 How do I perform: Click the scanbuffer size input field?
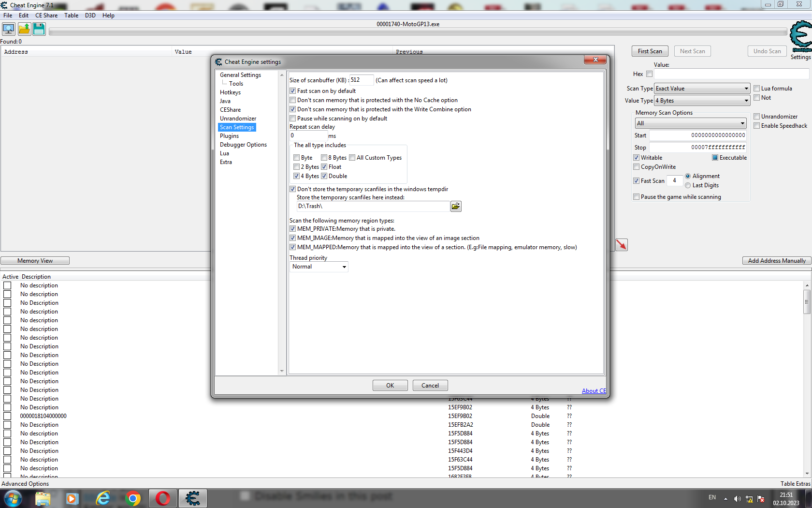pos(361,80)
